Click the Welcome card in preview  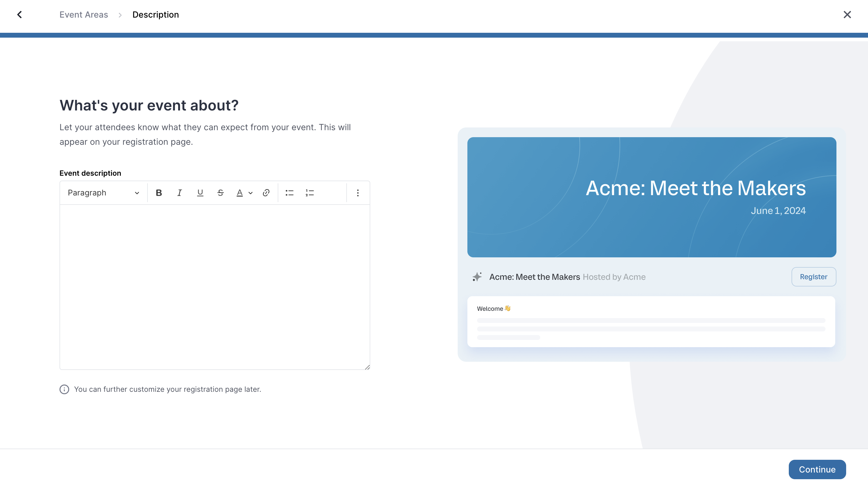point(651,322)
